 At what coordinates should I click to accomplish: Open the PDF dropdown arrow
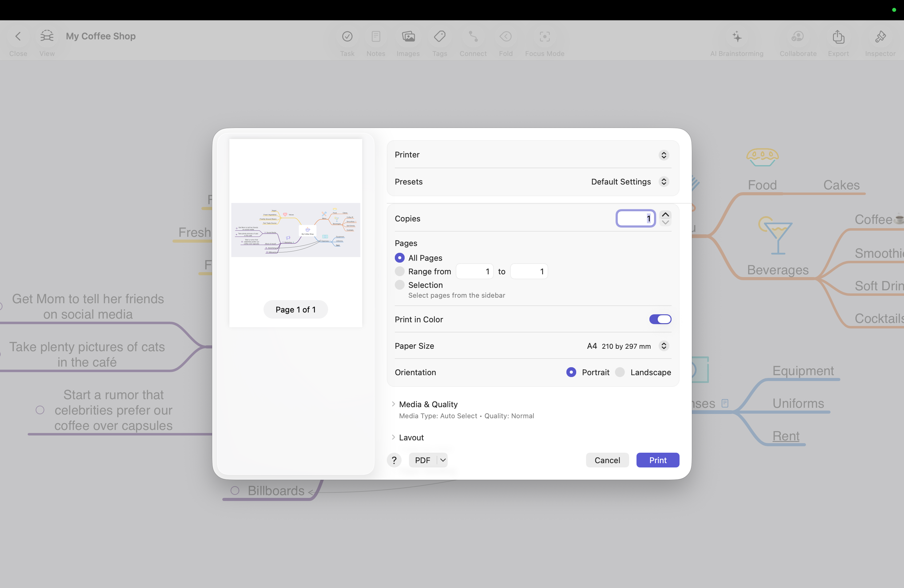[x=442, y=460]
